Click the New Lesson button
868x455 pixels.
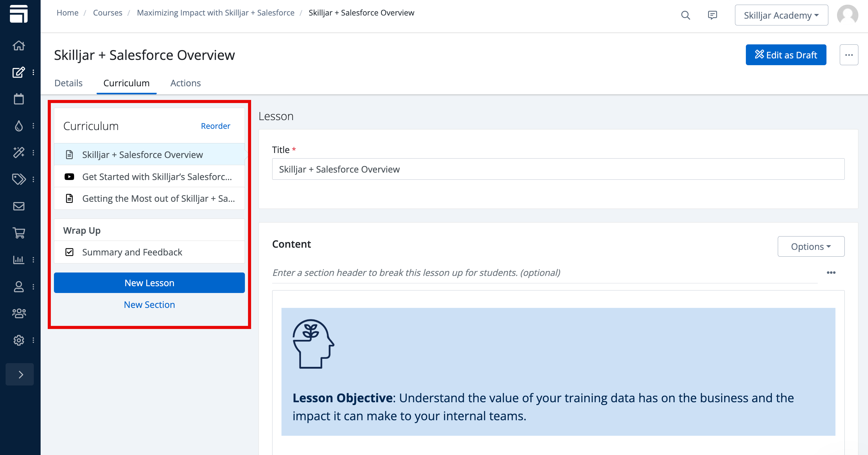(149, 283)
